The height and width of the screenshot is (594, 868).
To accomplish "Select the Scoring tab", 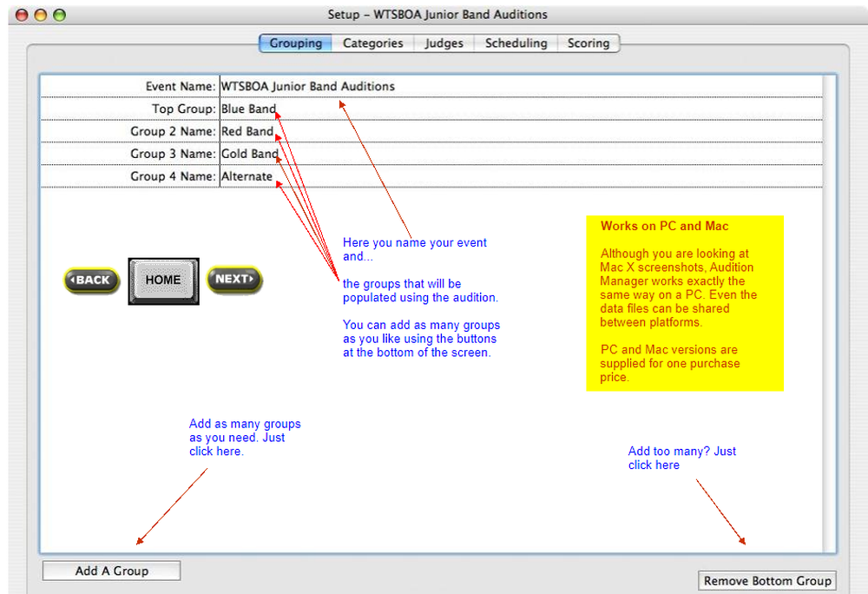I will [x=588, y=43].
